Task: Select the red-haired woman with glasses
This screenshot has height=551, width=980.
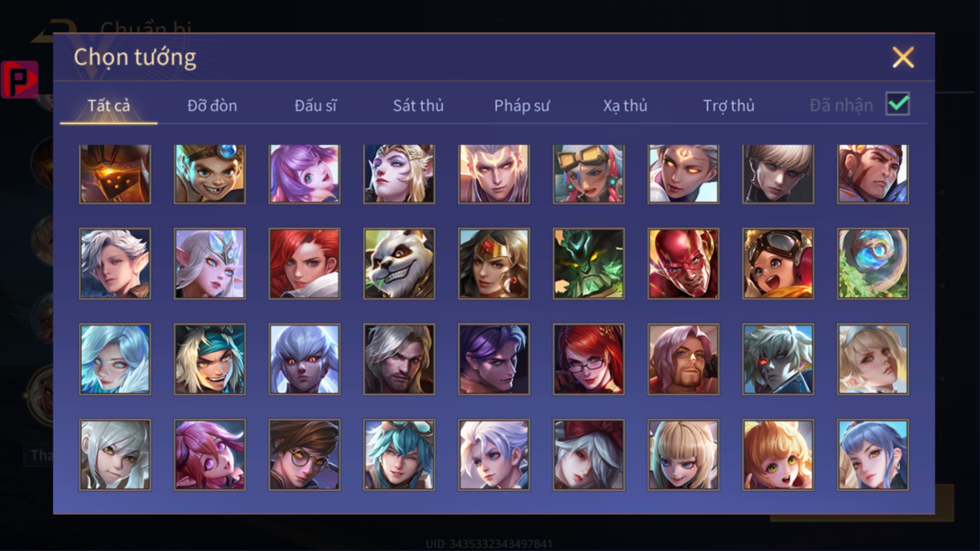Action: (589, 359)
